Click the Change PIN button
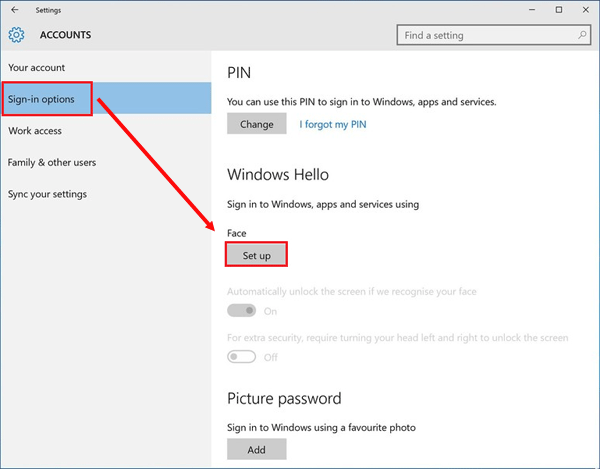 257,124
